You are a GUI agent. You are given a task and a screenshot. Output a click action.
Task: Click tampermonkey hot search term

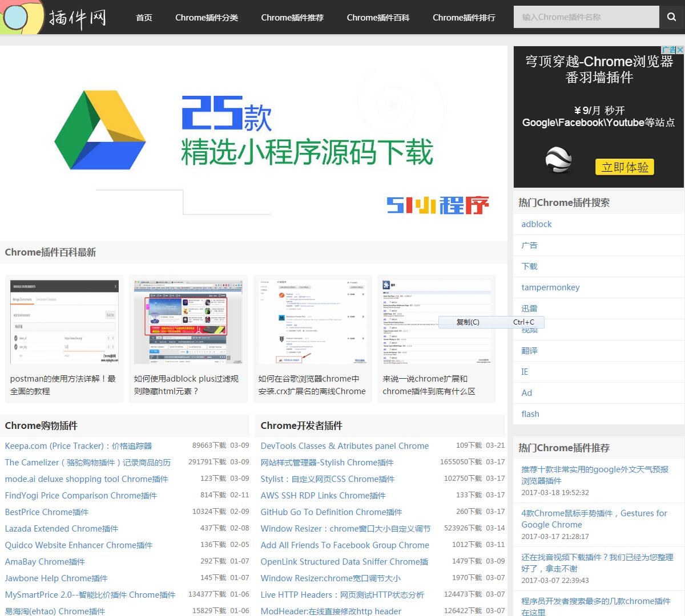point(550,287)
